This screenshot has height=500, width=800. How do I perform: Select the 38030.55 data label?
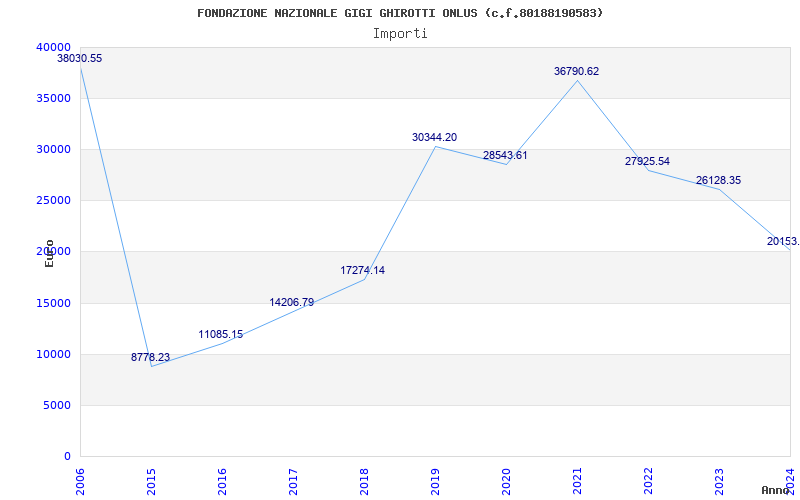80,58
